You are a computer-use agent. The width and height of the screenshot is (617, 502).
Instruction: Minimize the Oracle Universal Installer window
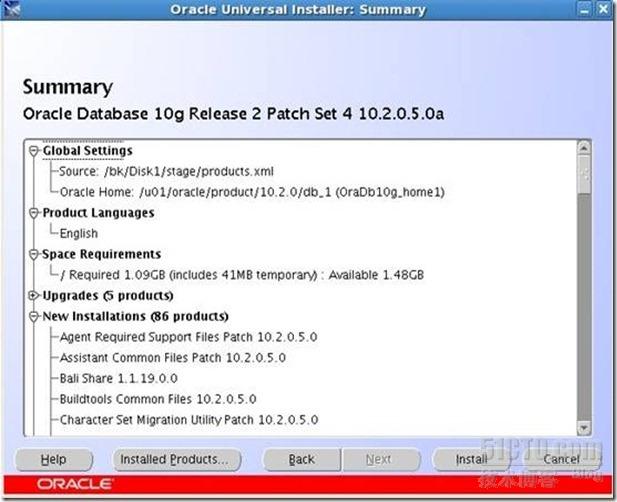(584, 9)
